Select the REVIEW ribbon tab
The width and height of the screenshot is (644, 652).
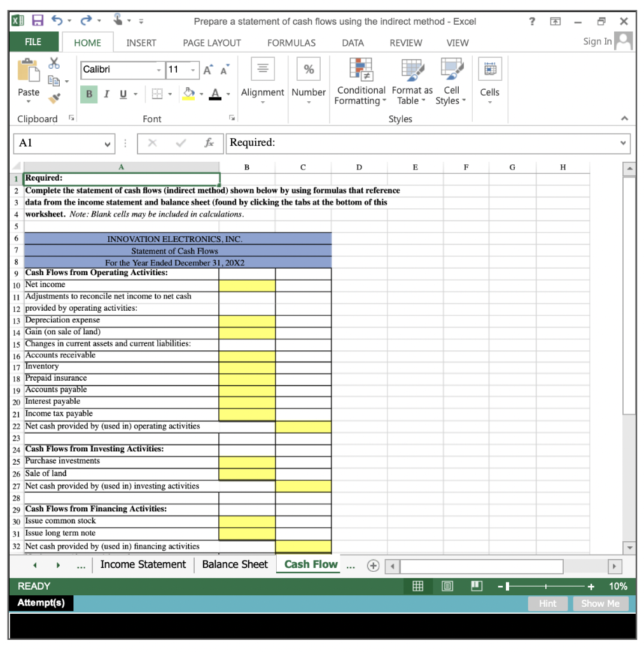click(x=406, y=43)
